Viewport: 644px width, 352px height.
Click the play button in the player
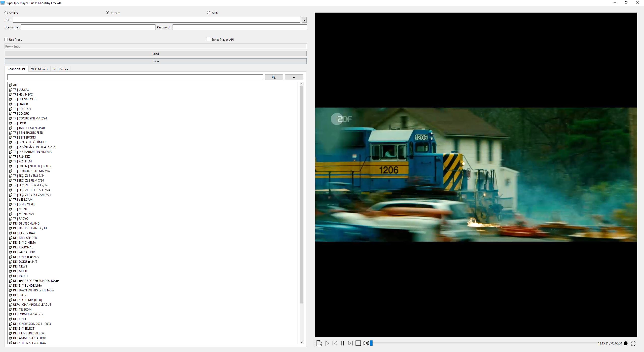[327, 343]
